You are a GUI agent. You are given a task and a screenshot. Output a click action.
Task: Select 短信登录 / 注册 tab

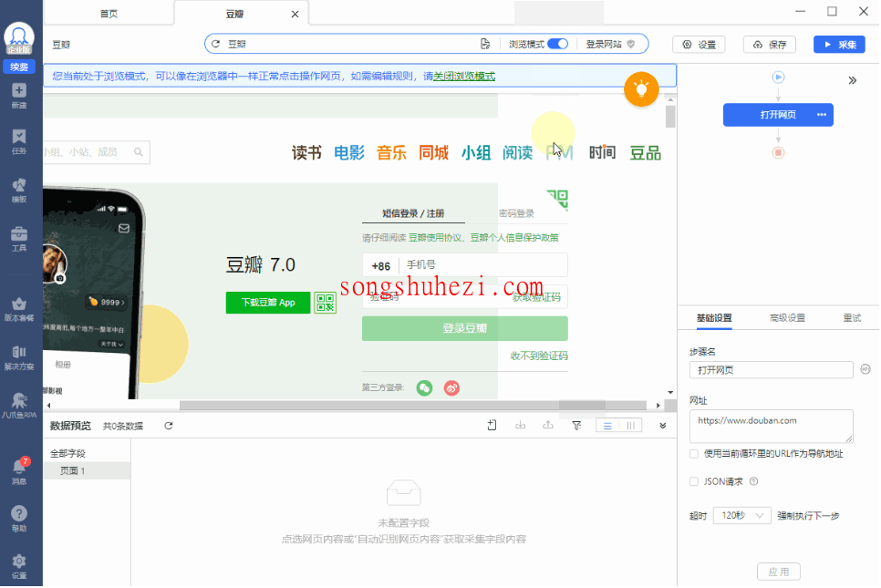[413, 213]
